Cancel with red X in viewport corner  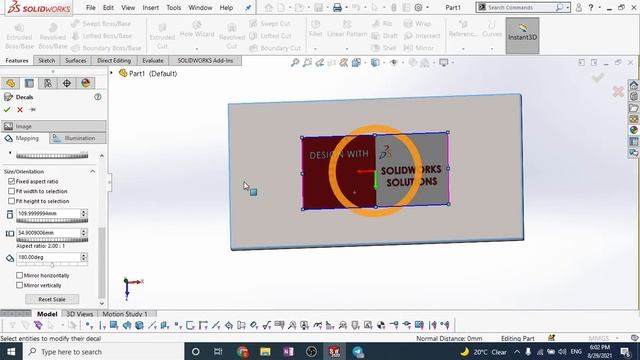coord(618,91)
